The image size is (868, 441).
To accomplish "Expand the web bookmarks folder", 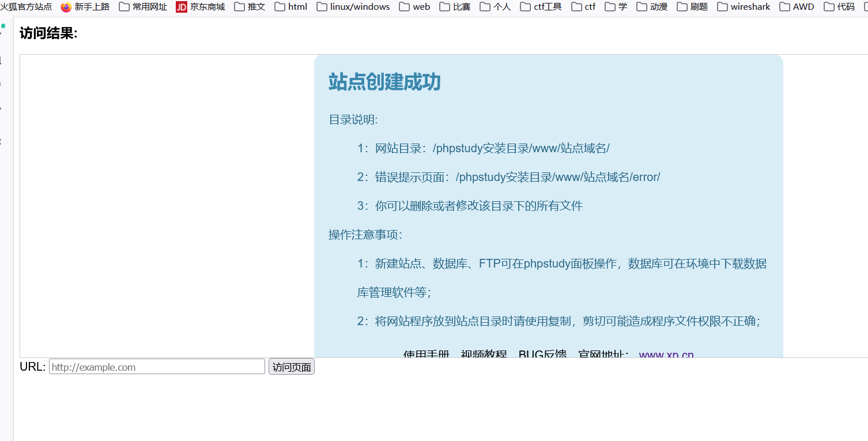I will tap(414, 7).
